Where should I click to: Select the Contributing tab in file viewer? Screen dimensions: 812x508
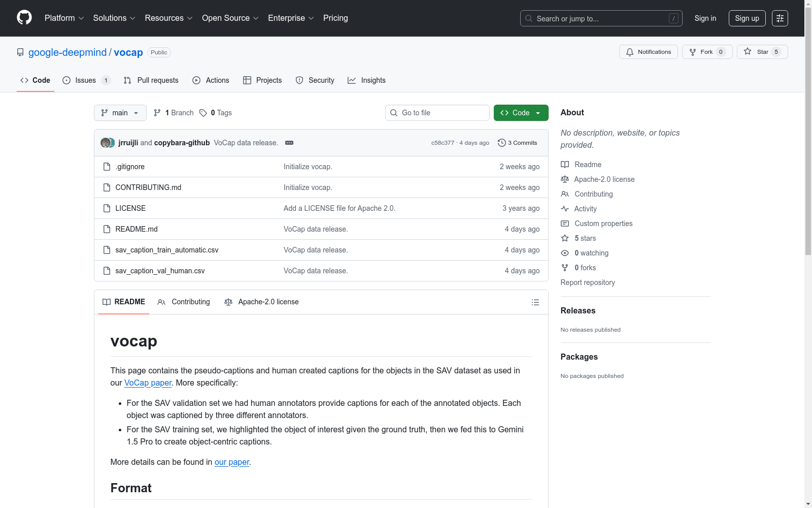tap(184, 302)
